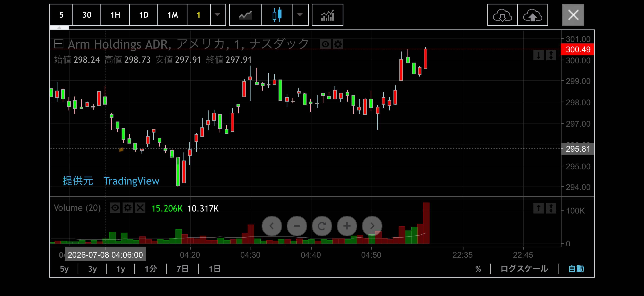Open the indicators chart icon
644x296 pixels.
click(327, 15)
